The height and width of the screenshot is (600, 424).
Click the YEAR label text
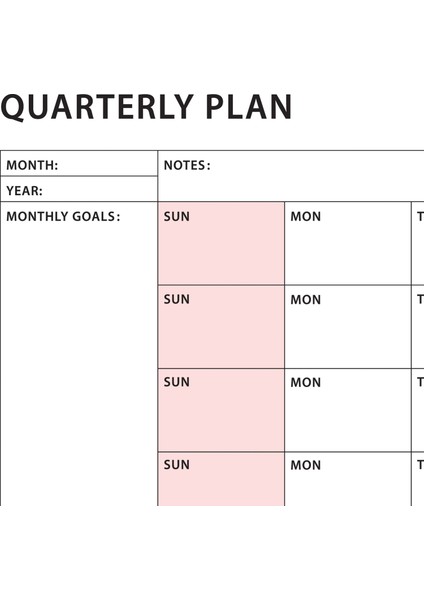(24, 191)
